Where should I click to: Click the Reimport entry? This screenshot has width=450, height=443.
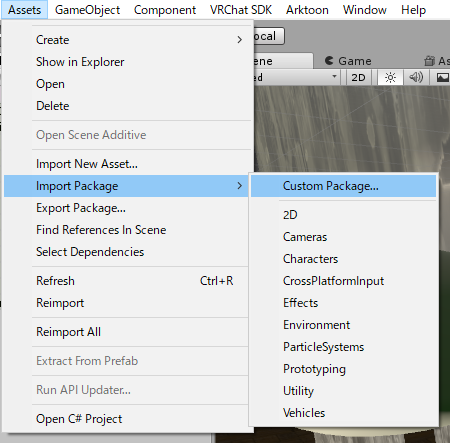126,303
